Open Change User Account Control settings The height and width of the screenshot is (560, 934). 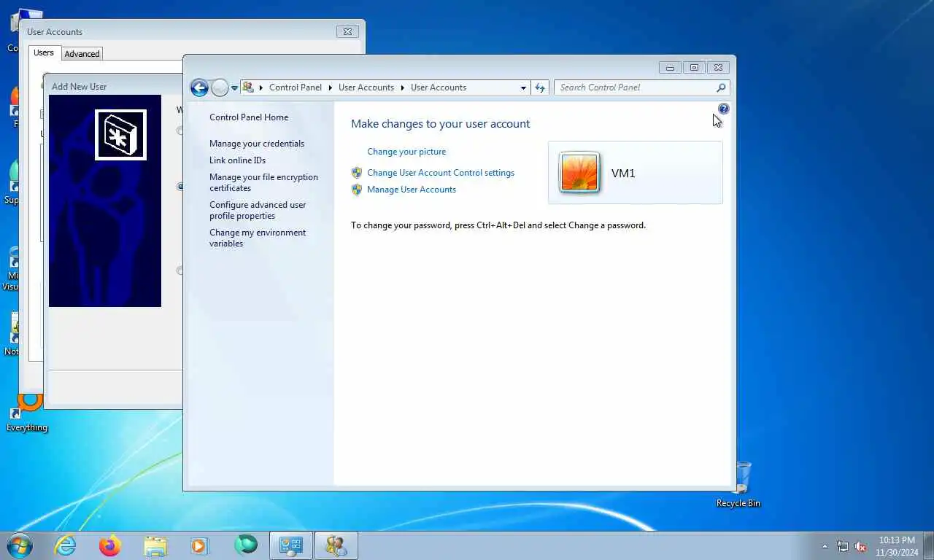pos(441,173)
